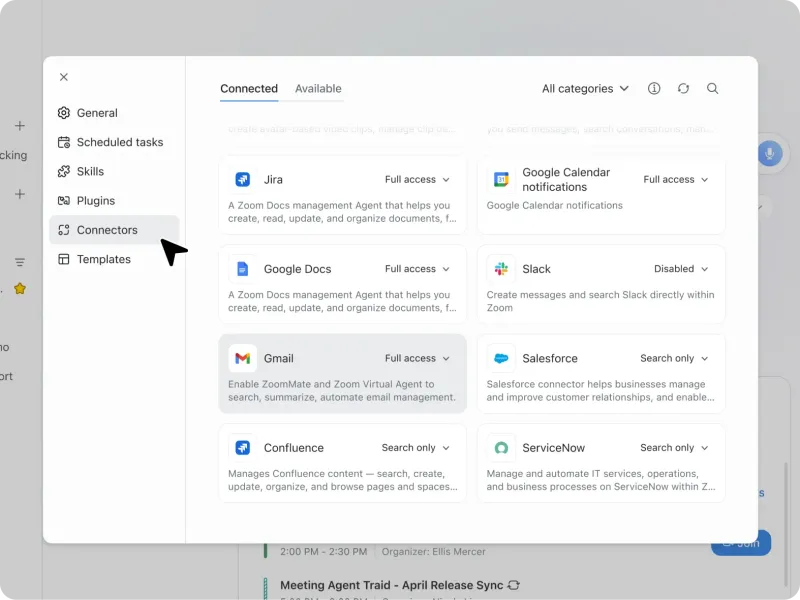Open Salesforce Search only dropdown
This screenshot has width=800, height=600.
click(674, 358)
